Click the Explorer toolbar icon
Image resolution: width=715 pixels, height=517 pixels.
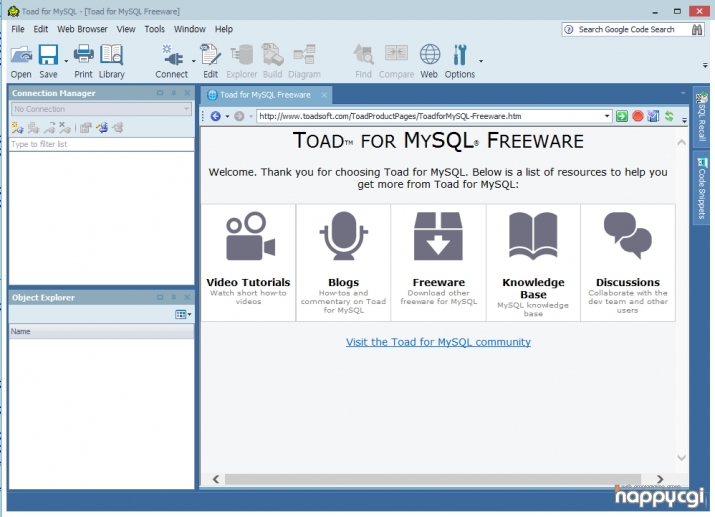241,55
